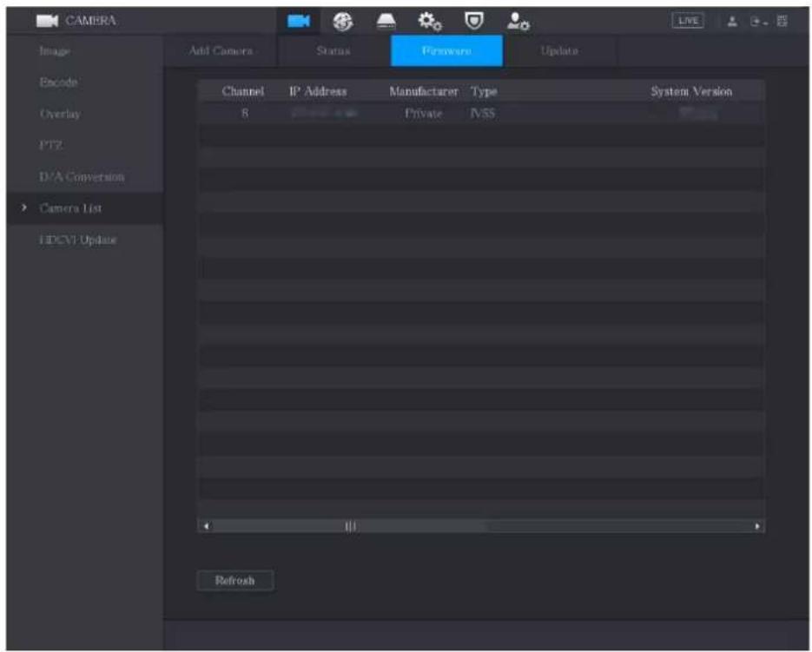
Task: Click the CAMERA title camera icon
Action: coord(47,21)
